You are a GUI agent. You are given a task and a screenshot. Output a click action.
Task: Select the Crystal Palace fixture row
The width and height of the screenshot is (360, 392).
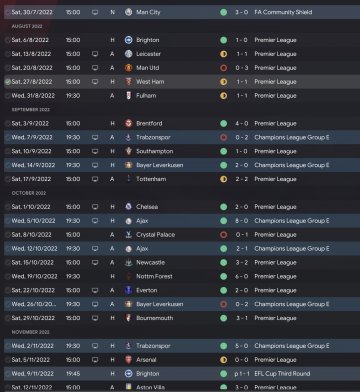[182, 235]
